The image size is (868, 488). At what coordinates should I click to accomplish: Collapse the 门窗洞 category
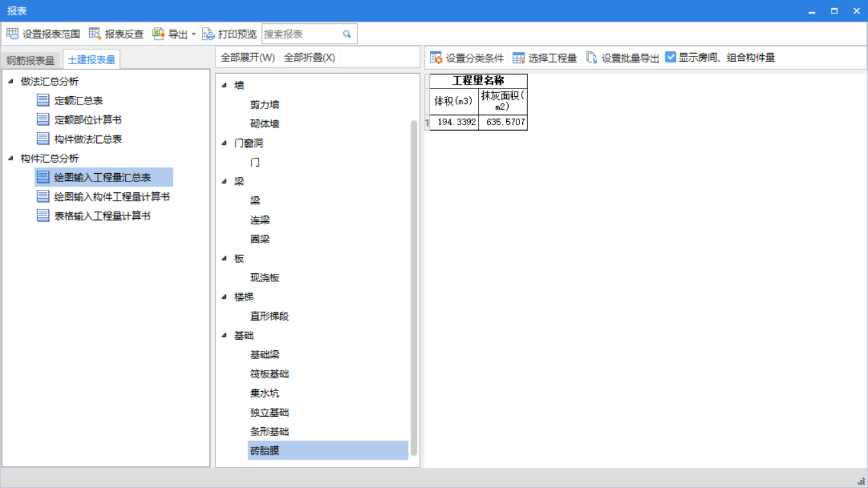click(224, 143)
